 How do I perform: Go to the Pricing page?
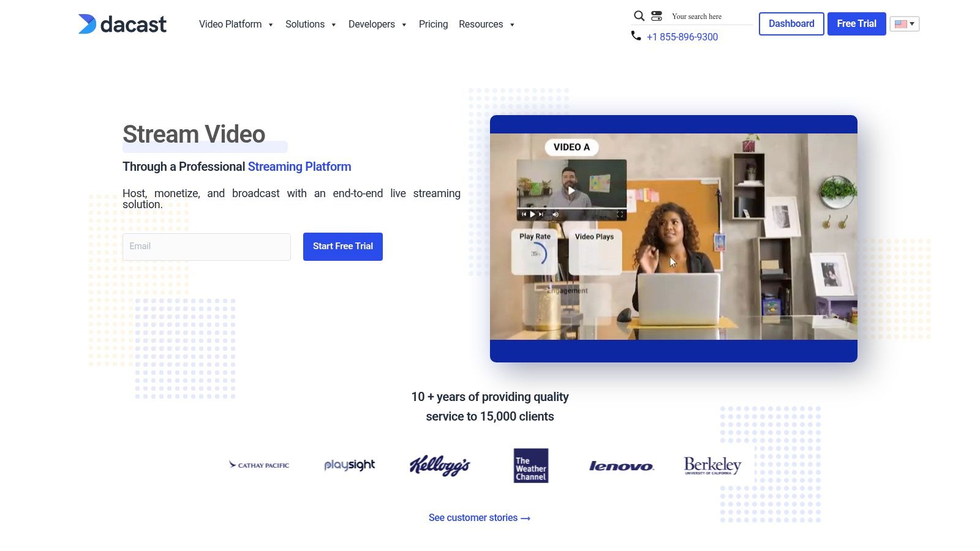433,24
